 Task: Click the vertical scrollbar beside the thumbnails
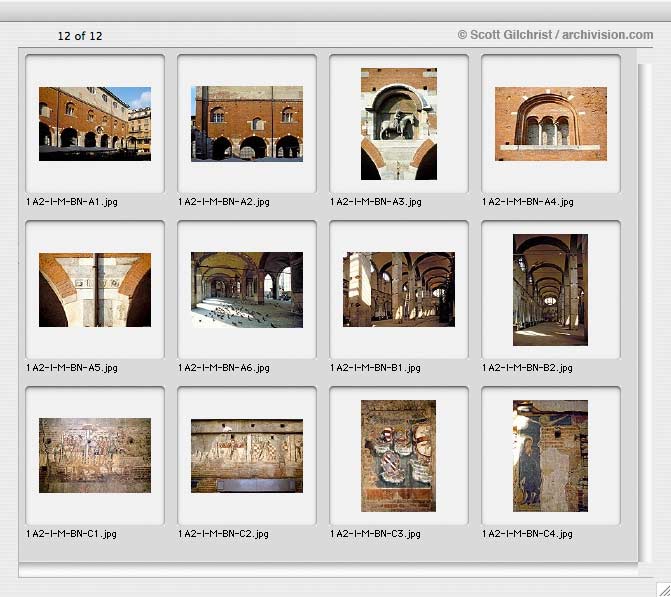pyautogui.click(x=644, y=312)
